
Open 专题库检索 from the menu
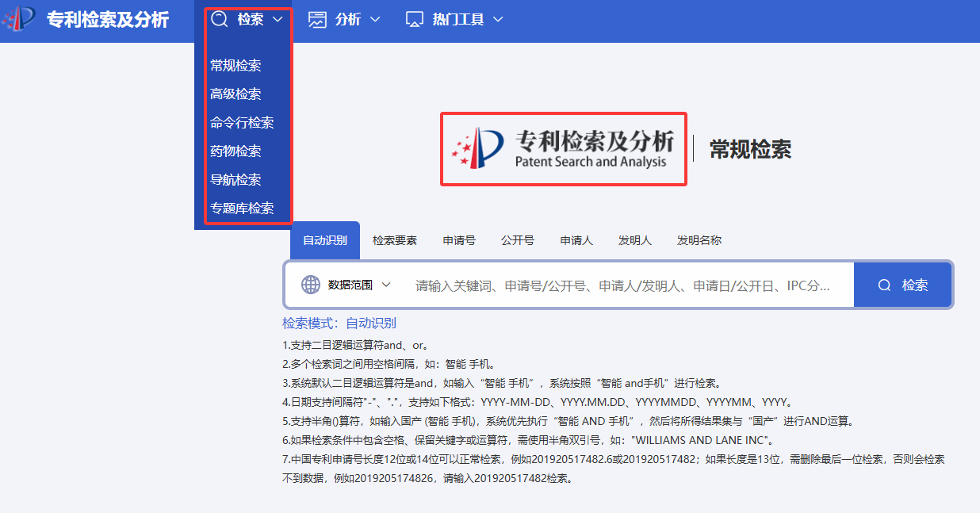tap(242, 209)
